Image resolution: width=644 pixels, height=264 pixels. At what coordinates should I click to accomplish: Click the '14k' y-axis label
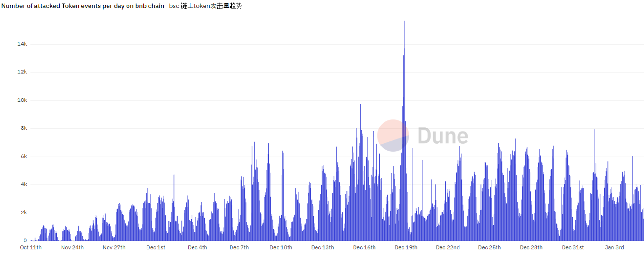(x=22, y=44)
